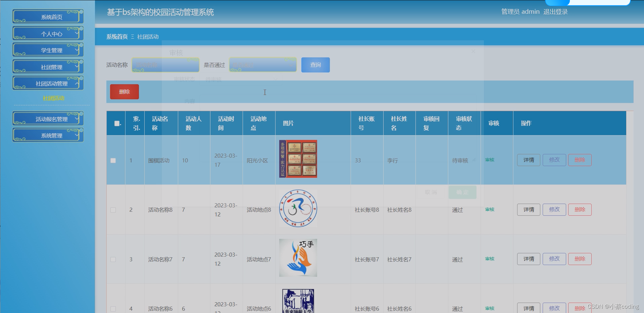Screen dimensions: 644x313
Task: Click the green 审核 icon for 活动名称8
Action: (x=490, y=209)
